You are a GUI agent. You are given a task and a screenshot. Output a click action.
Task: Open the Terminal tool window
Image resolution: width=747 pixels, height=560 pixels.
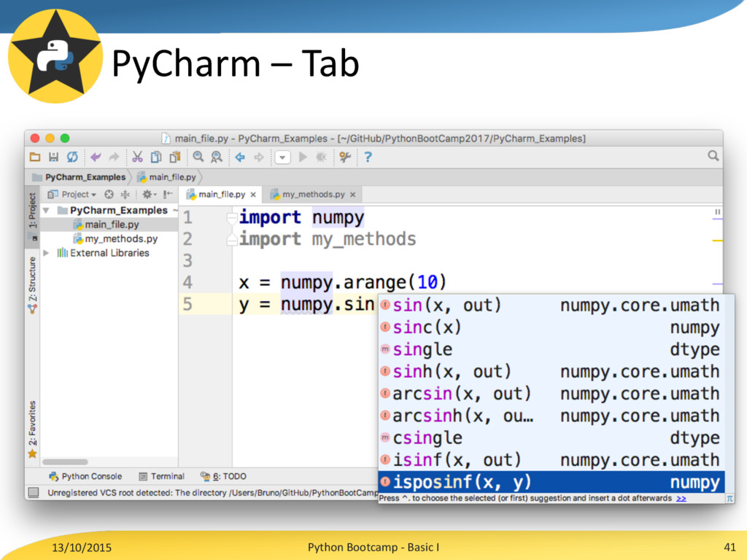click(161, 476)
